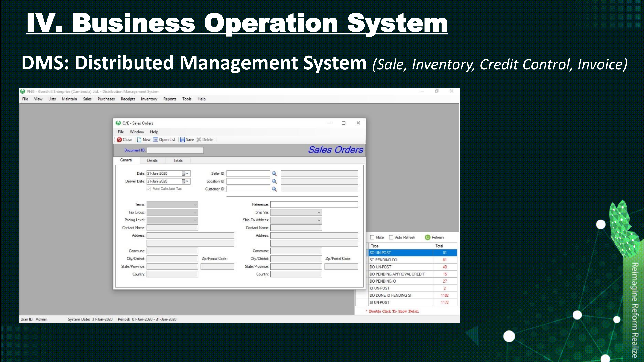The height and width of the screenshot is (362, 644).
Task: Create a New sales order document
Action: coord(144,140)
